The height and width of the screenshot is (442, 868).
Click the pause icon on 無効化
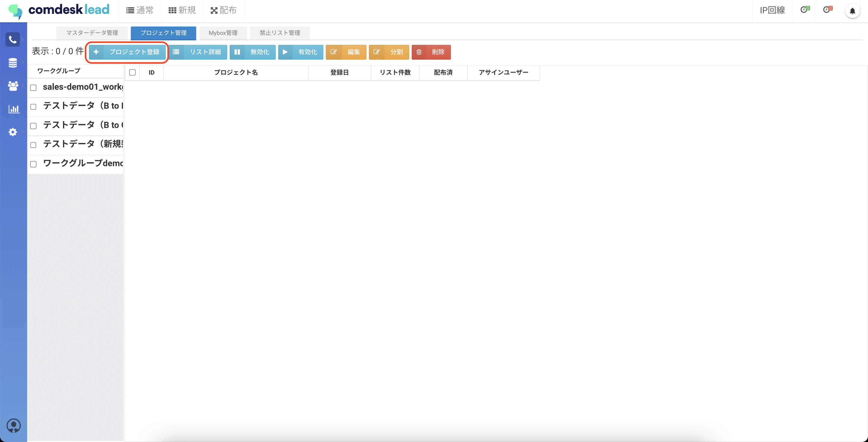tap(237, 52)
